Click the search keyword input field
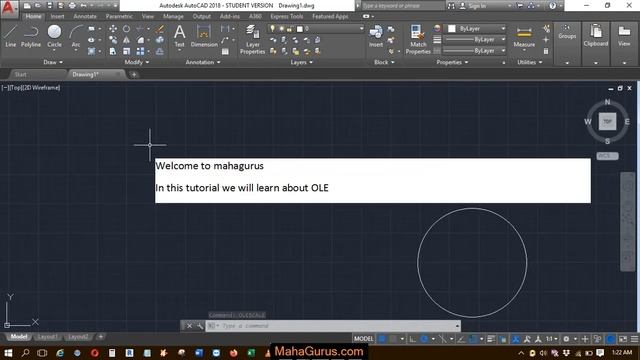The image size is (640, 360). click(x=402, y=6)
